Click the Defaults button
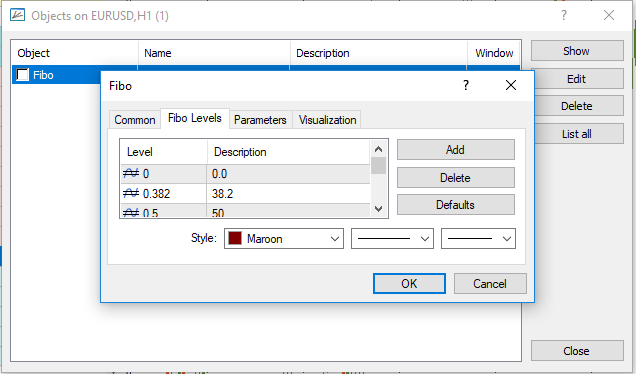Screen dimensions: 636x374 pyautogui.click(x=456, y=205)
